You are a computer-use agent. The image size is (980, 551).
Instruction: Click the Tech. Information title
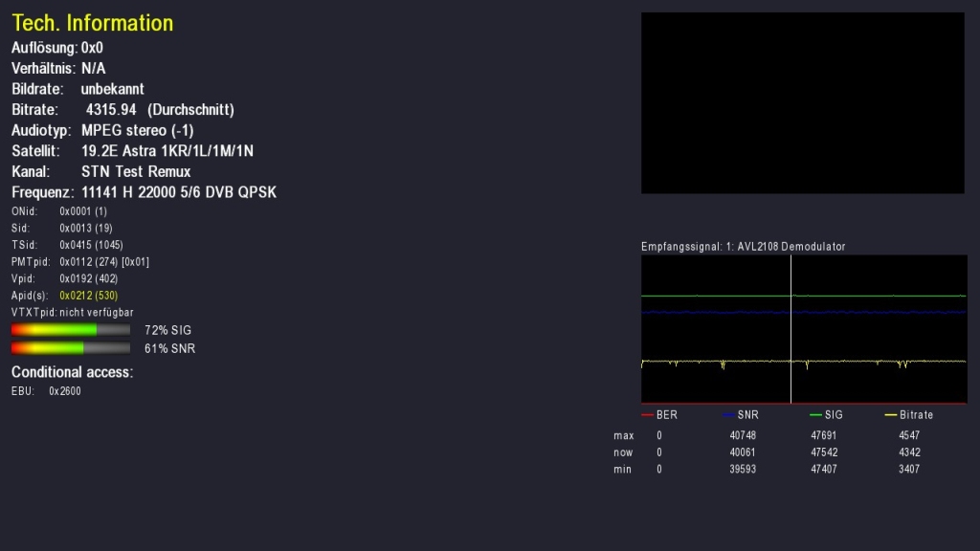92,23
